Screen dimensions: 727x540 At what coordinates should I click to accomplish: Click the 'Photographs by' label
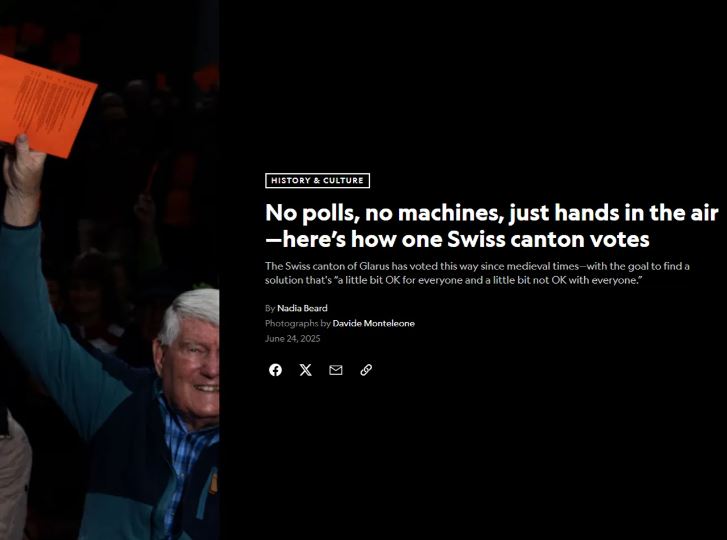click(x=298, y=324)
